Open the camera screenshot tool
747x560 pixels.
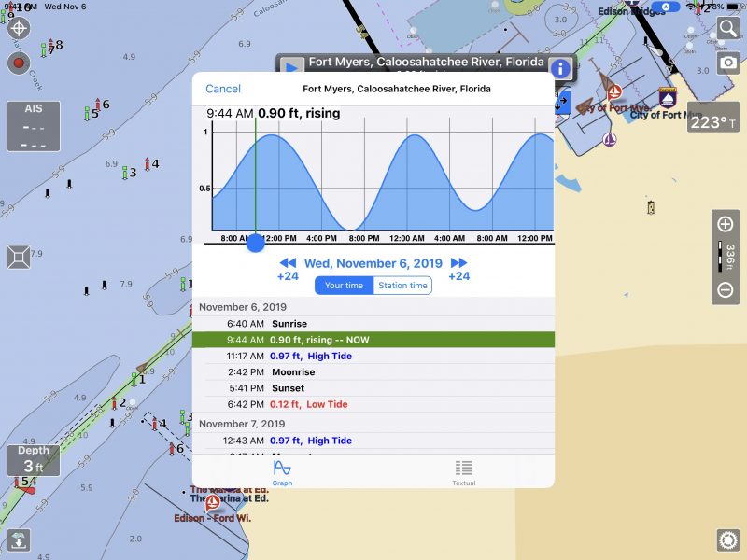(729, 63)
